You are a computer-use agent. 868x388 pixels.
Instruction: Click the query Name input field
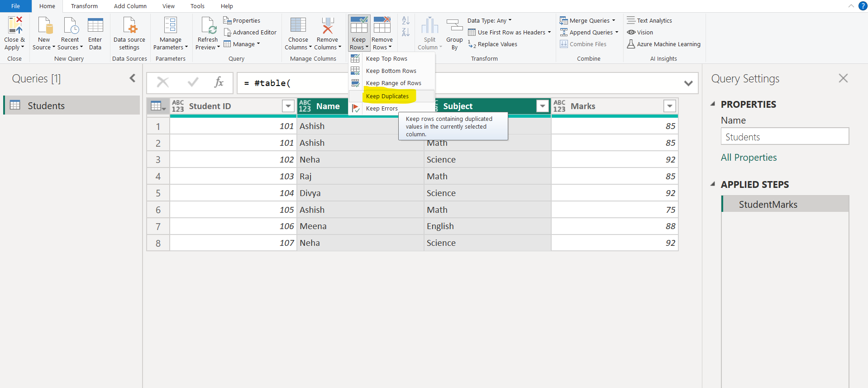pos(784,137)
